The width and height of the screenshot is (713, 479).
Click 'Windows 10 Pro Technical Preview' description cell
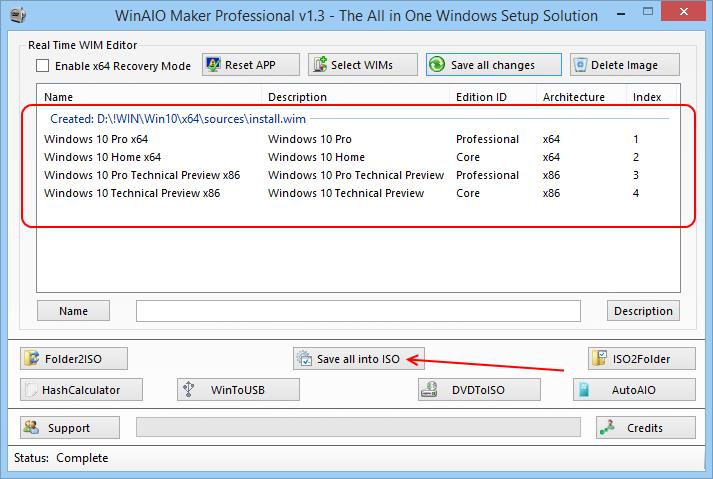pos(356,175)
